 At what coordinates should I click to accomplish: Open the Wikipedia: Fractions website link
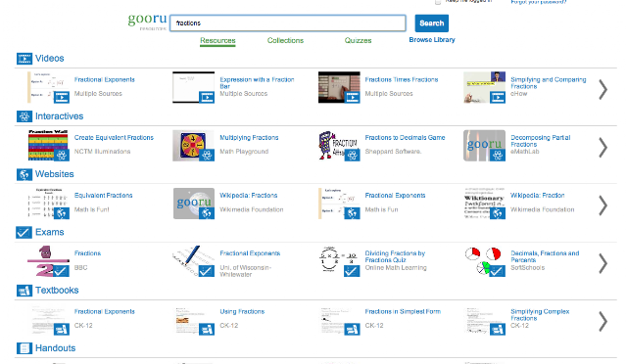click(x=248, y=196)
